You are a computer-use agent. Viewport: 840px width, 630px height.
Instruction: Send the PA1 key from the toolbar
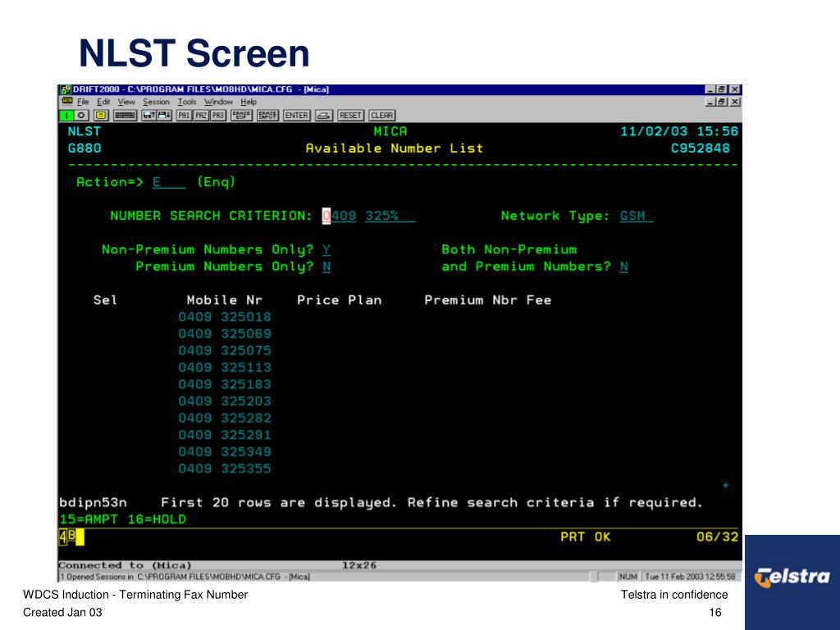point(184,115)
